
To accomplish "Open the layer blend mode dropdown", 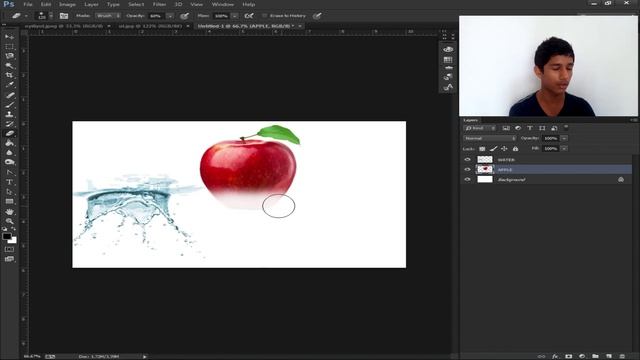I will (x=489, y=138).
